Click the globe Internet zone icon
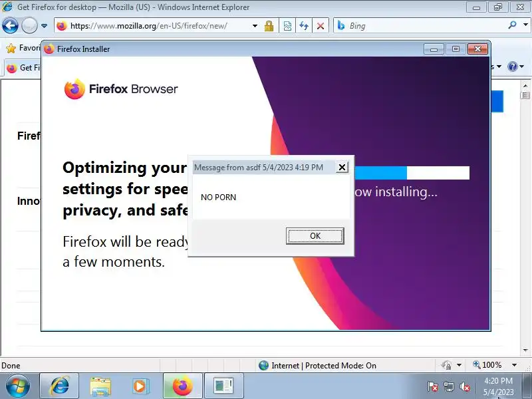 coord(263,365)
